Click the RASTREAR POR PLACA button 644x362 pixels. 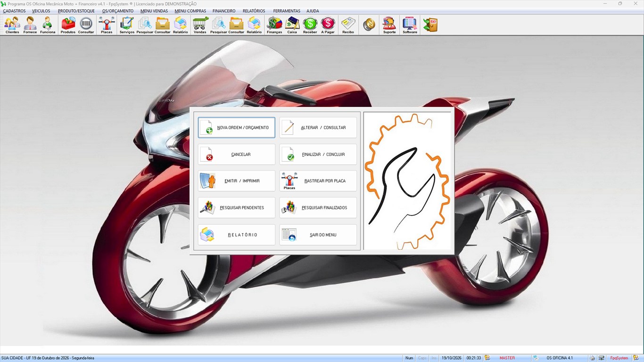(x=318, y=181)
